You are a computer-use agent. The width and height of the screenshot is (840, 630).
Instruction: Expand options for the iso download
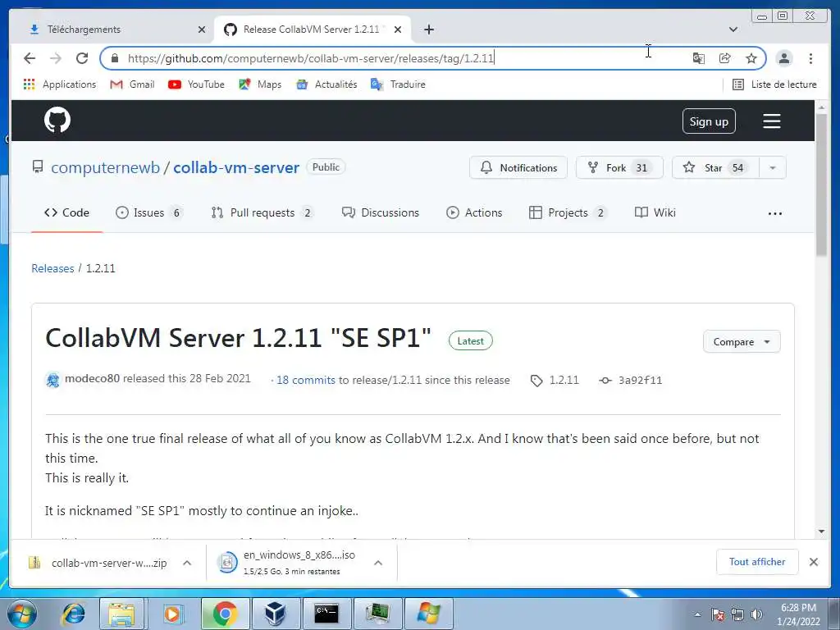click(x=378, y=563)
